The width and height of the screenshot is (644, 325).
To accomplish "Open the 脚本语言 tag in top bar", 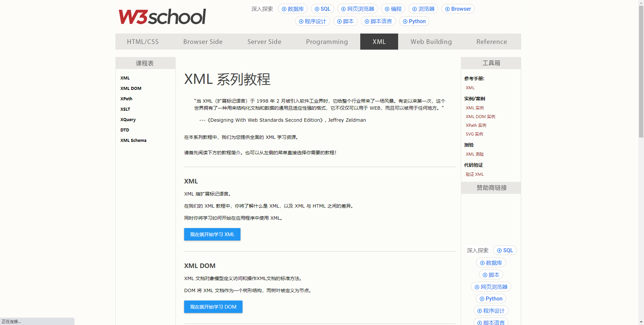I will pos(378,21).
